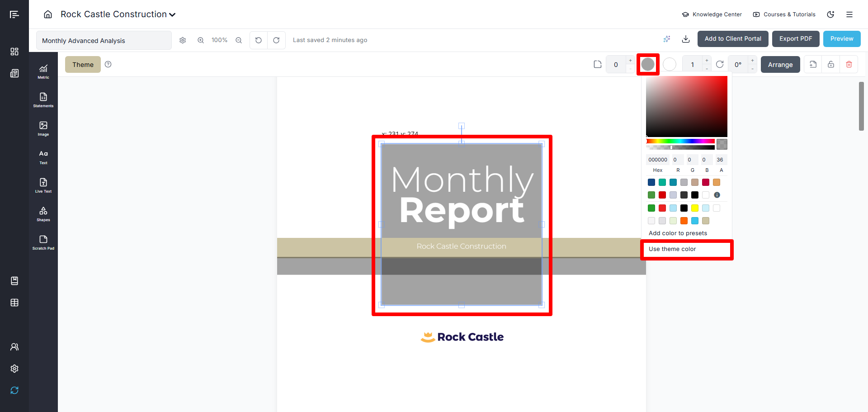
Task: Click Add to Client Portal button
Action: (x=733, y=39)
